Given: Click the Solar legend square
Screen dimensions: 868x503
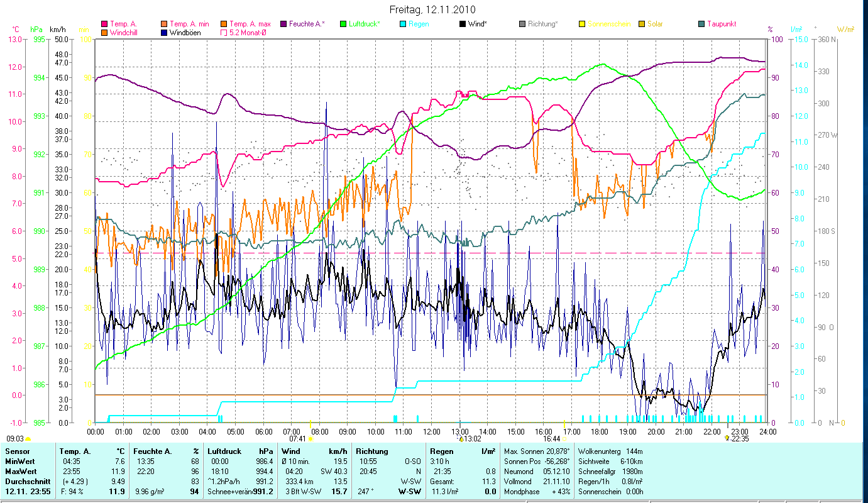Looking at the screenshot, I should (x=641, y=24).
